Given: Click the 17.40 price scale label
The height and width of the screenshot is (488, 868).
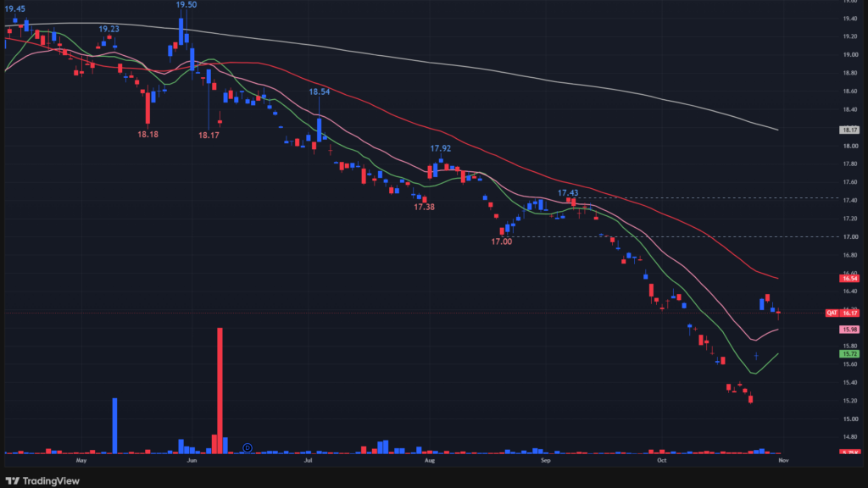Looking at the screenshot, I should click(850, 201).
